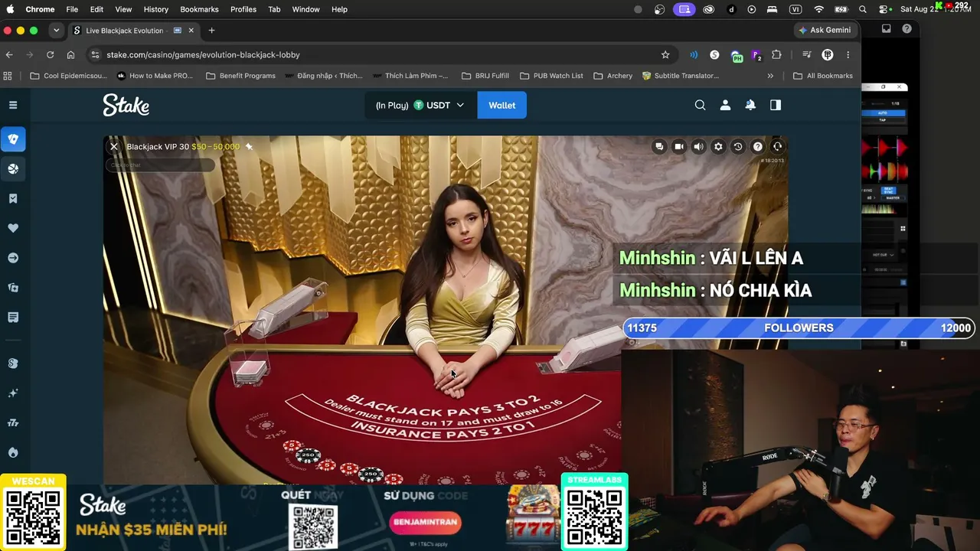Screen dimensions: 980x551
Task: Open the All Bookmarks folder
Action: [x=823, y=76]
